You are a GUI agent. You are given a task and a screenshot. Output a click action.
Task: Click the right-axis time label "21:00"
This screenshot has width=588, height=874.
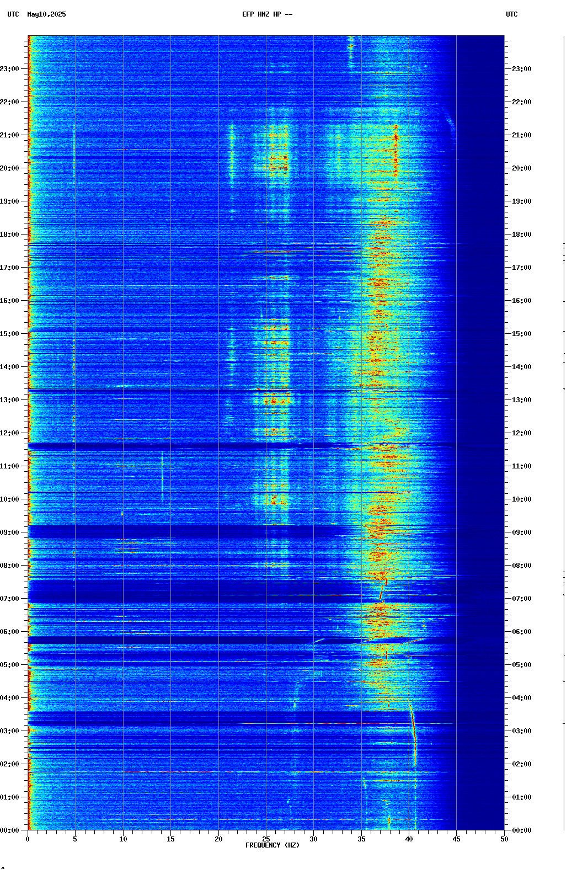pos(522,135)
